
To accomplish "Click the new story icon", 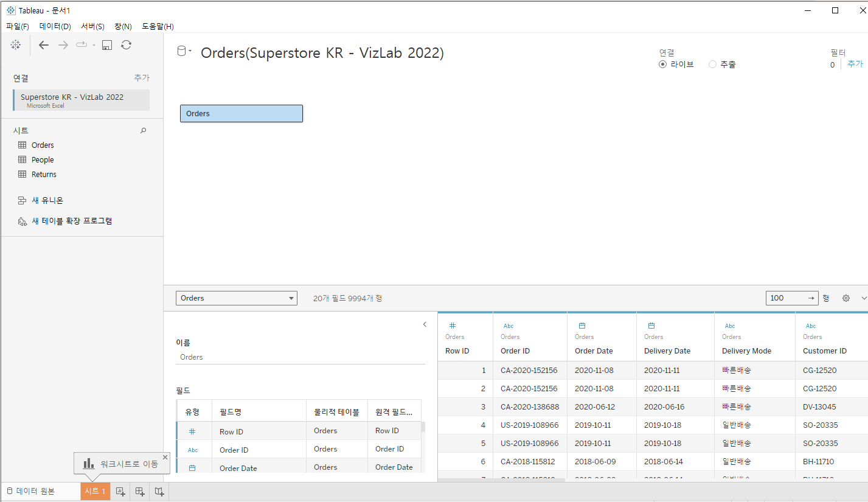I will (159, 492).
